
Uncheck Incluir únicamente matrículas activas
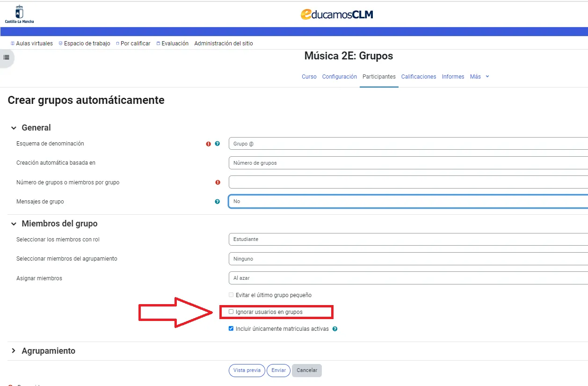click(x=231, y=328)
